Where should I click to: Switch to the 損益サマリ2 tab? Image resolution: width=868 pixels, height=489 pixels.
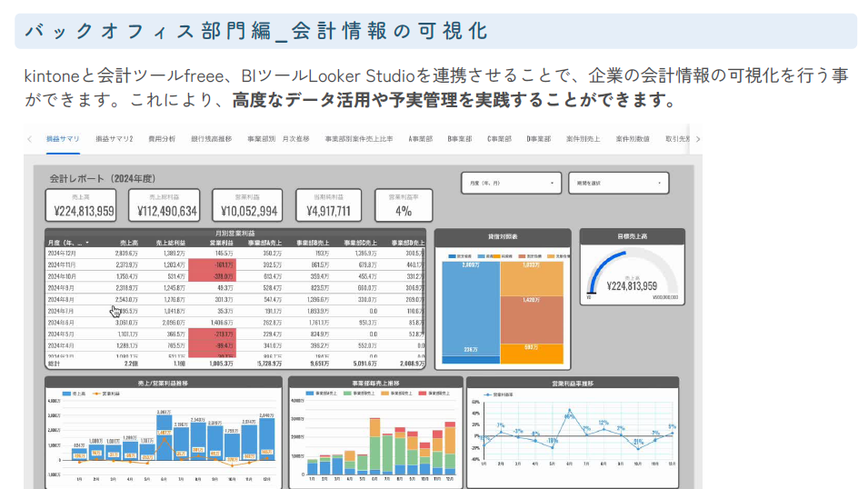click(115, 139)
